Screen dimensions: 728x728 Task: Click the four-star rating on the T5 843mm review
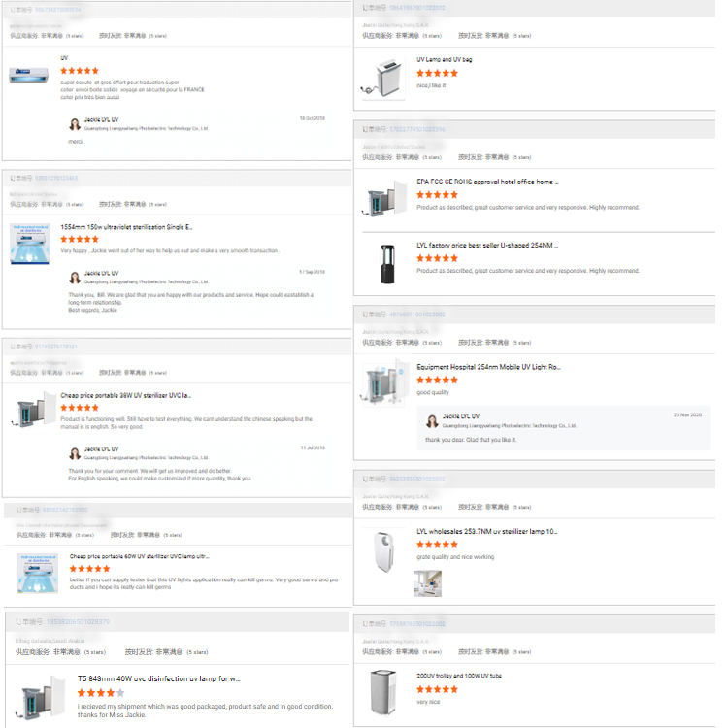point(101,693)
